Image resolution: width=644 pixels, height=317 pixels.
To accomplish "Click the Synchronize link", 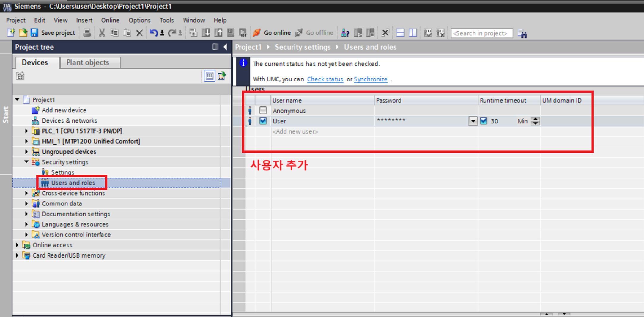I will [x=371, y=79].
